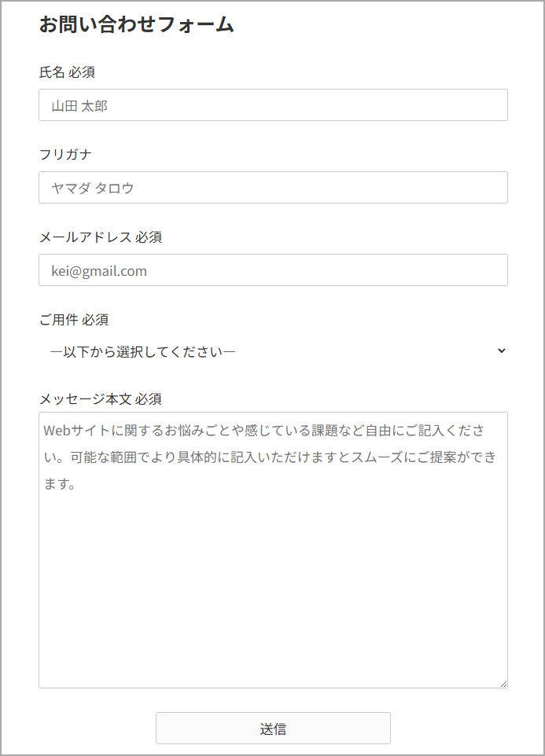Click the chevron arrow of ご用件 dropdown
Screen dimensions: 545x756
pos(502,351)
